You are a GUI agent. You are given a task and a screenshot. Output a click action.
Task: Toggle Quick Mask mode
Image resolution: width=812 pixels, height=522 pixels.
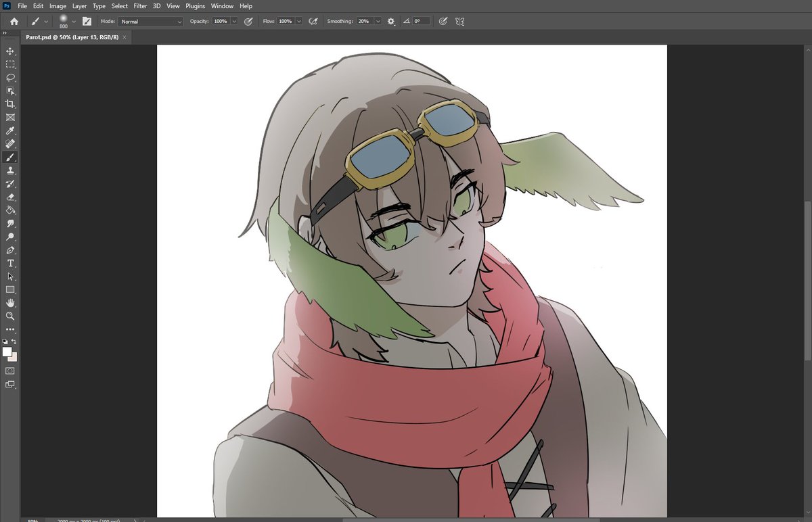10,371
